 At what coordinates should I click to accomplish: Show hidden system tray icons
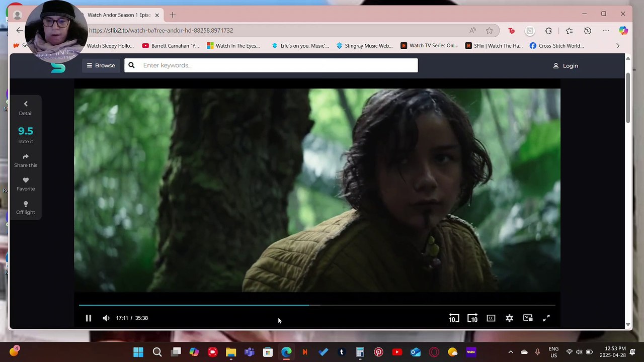[x=511, y=352]
